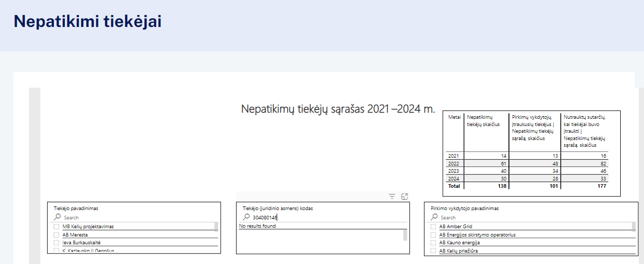Click the Metai column header in table
644x264 pixels.
(x=454, y=118)
